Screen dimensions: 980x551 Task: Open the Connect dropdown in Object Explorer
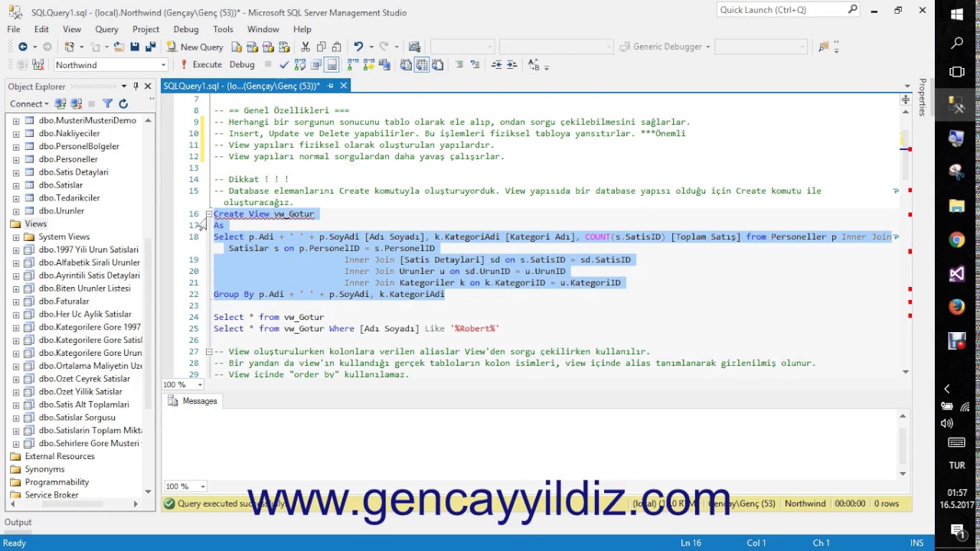click(29, 103)
